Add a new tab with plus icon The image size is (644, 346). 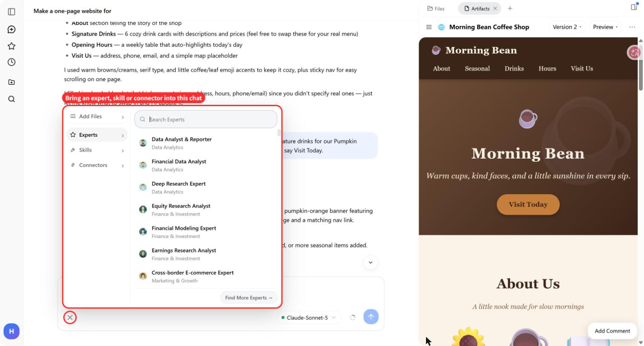click(510, 9)
